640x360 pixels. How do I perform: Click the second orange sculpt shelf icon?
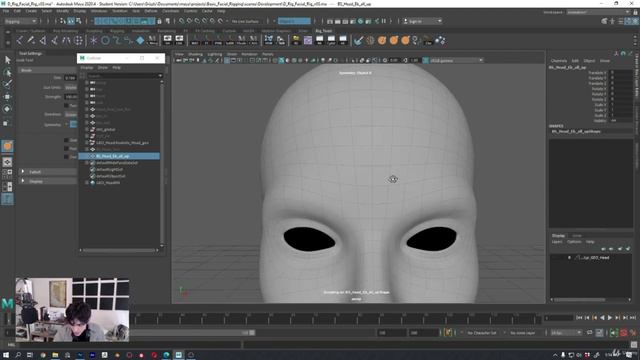pyautogui.click(x=394, y=40)
